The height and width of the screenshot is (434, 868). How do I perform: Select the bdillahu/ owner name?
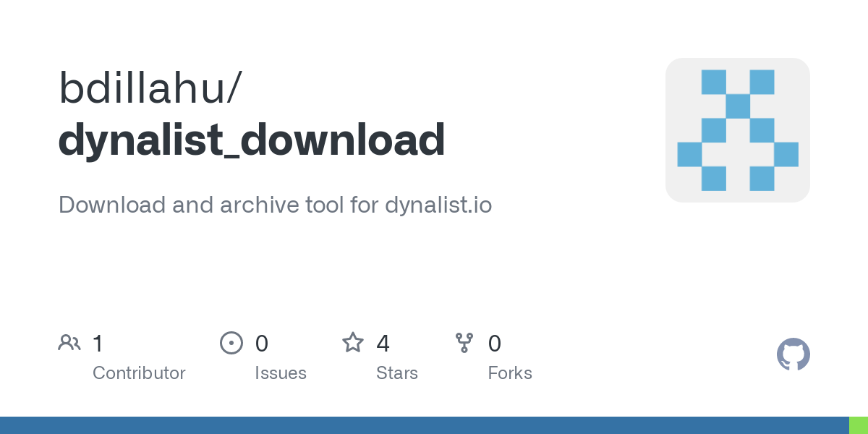click(x=150, y=88)
